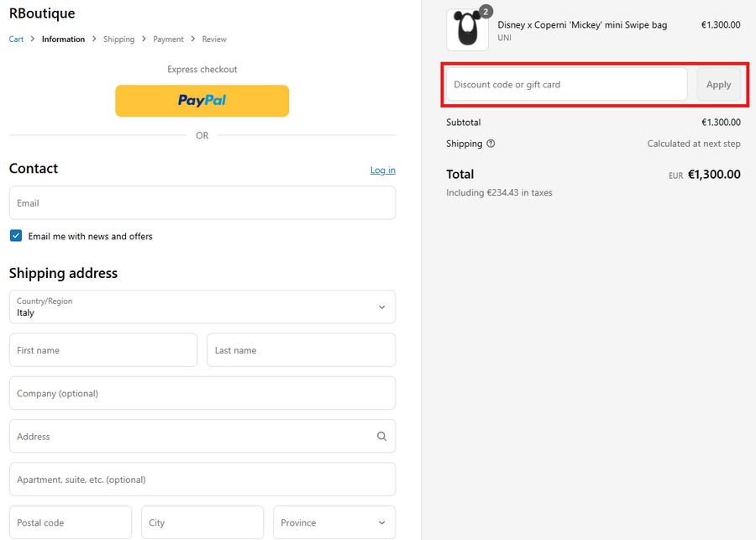The image size is (756, 540).
Task: Click the Mickey bag product thumbnail
Action: (467, 30)
